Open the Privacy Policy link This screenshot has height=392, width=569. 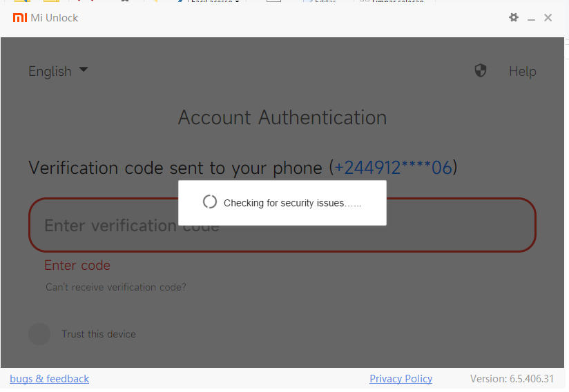(401, 379)
